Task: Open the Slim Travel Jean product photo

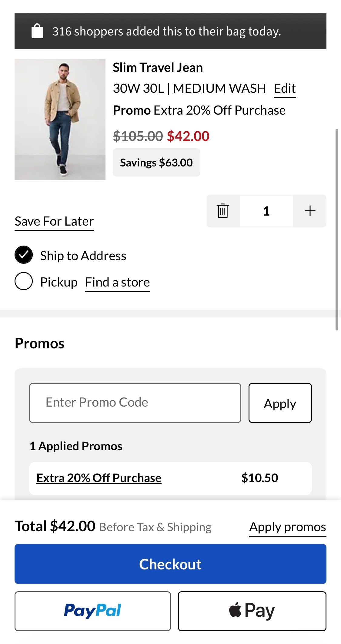Action: [x=60, y=119]
